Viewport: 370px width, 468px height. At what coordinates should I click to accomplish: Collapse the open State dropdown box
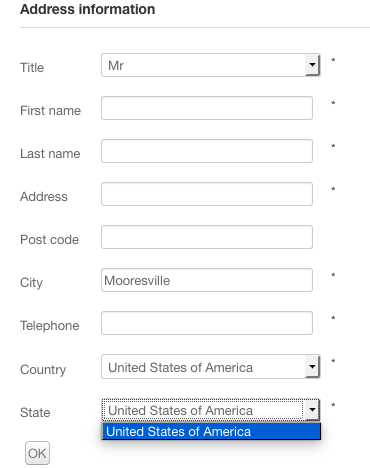point(211,410)
